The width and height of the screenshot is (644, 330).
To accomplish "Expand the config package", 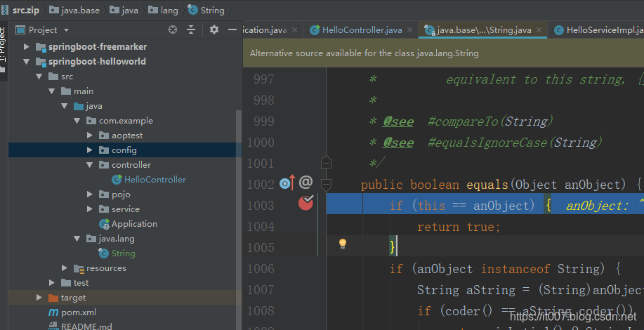I will pyautogui.click(x=90, y=150).
